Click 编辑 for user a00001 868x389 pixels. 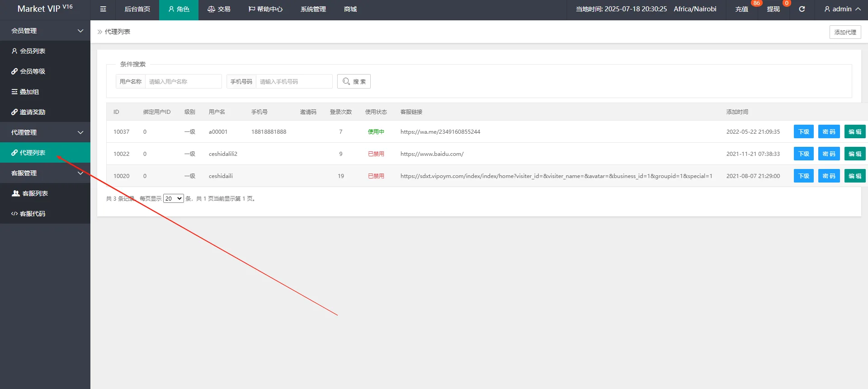tap(854, 131)
